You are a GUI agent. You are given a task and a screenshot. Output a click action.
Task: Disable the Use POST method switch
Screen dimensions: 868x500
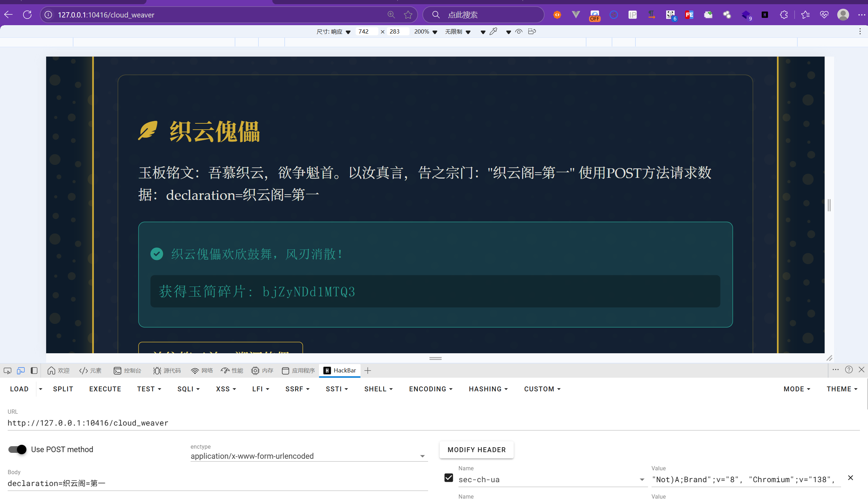(17, 449)
